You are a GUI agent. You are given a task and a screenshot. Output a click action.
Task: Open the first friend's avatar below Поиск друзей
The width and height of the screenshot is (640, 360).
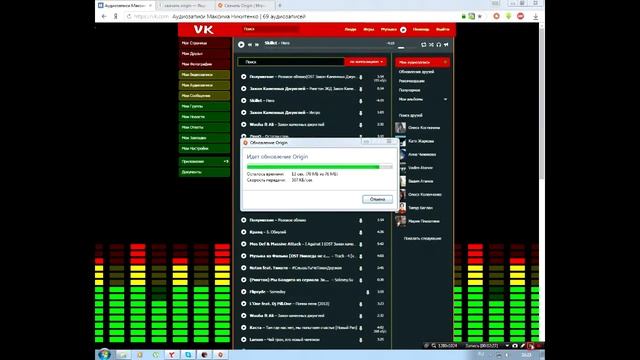(400, 128)
